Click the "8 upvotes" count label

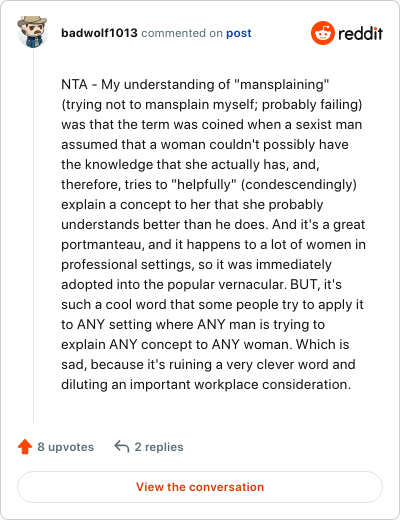[x=66, y=447]
